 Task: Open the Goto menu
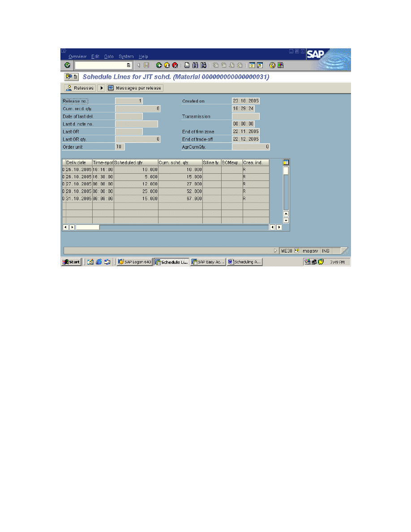pyautogui.click(x=109, y=56)
